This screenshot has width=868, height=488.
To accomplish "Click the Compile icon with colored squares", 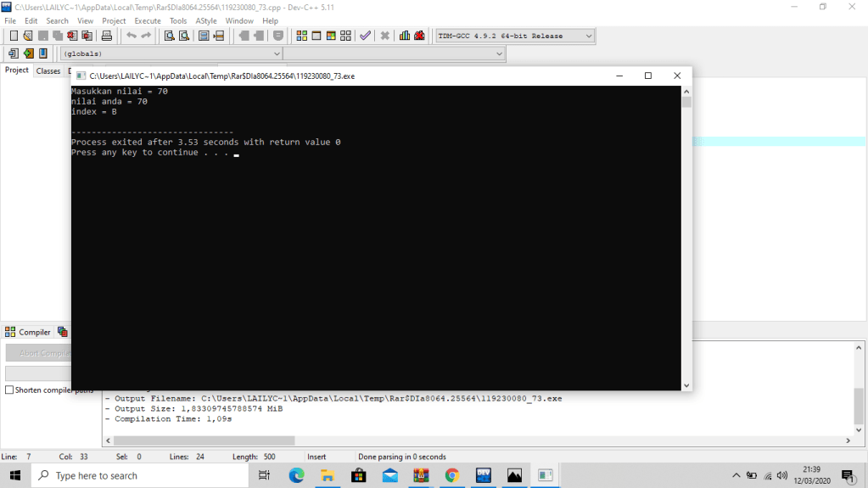I will [302, 36].
